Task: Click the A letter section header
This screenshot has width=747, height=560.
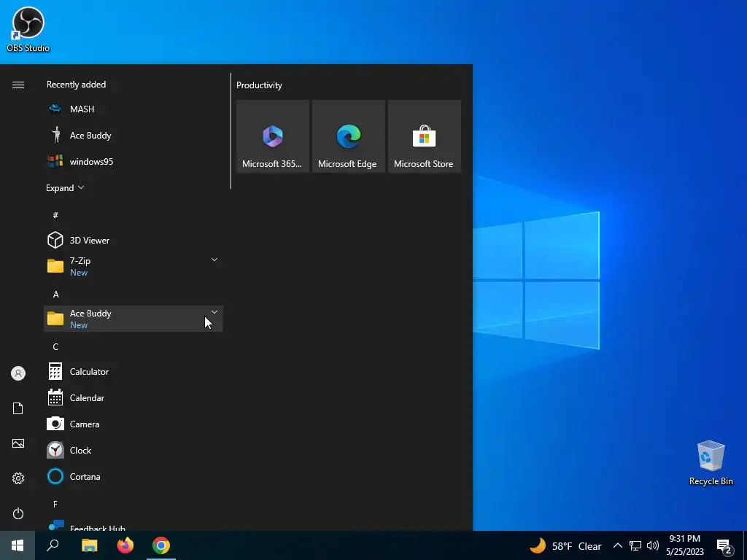Action: [x=55, y=295]
